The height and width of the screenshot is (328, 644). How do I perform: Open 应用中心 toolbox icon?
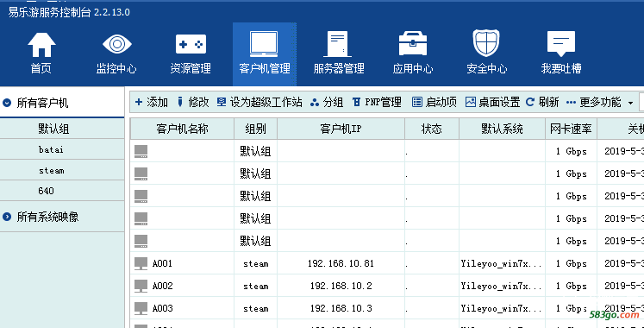(413, 44)
